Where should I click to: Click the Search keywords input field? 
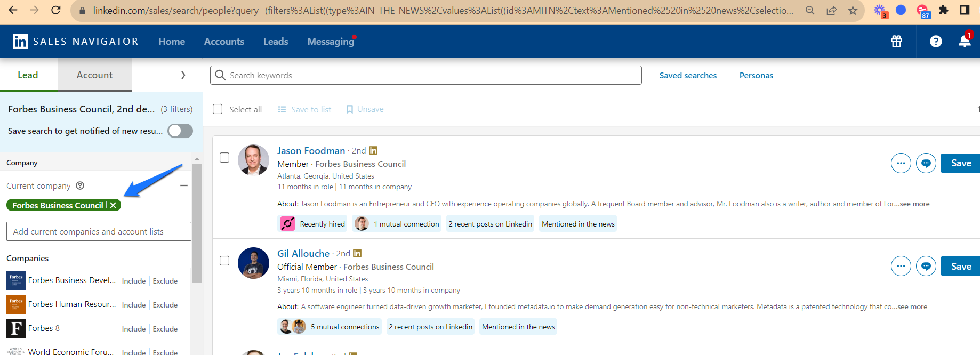(425, 76)
